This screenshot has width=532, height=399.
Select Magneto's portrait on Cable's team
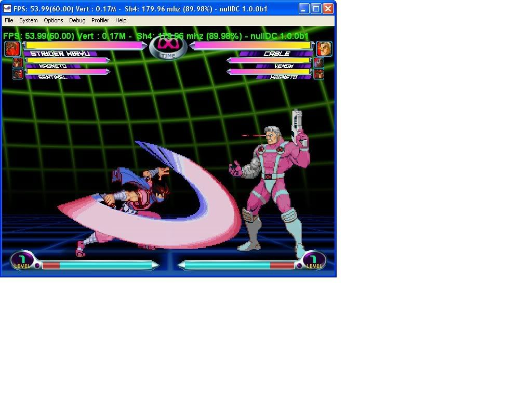pyautogui.click(x=318, y=74)
